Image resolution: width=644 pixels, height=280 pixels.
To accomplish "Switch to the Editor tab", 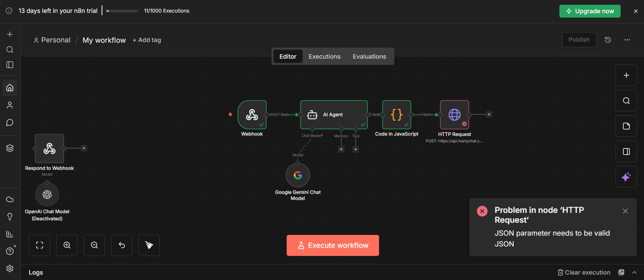I will [288, 57].
